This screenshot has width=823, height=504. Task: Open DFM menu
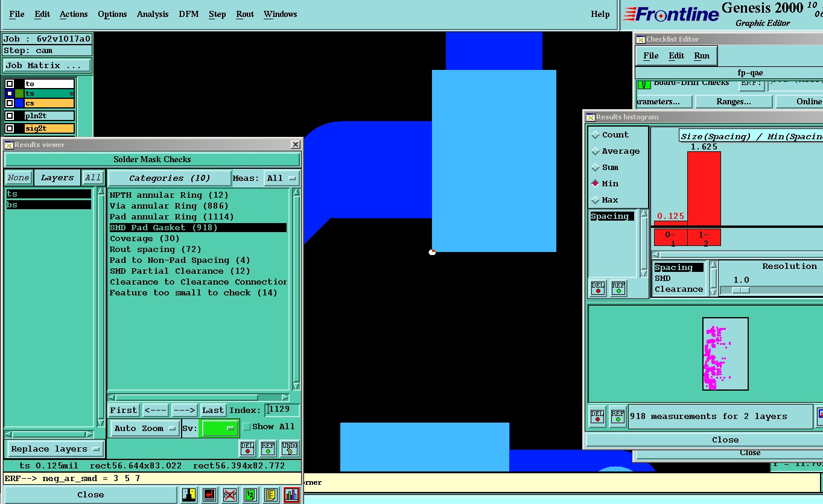pyautogui.click(x=189, y=14)
